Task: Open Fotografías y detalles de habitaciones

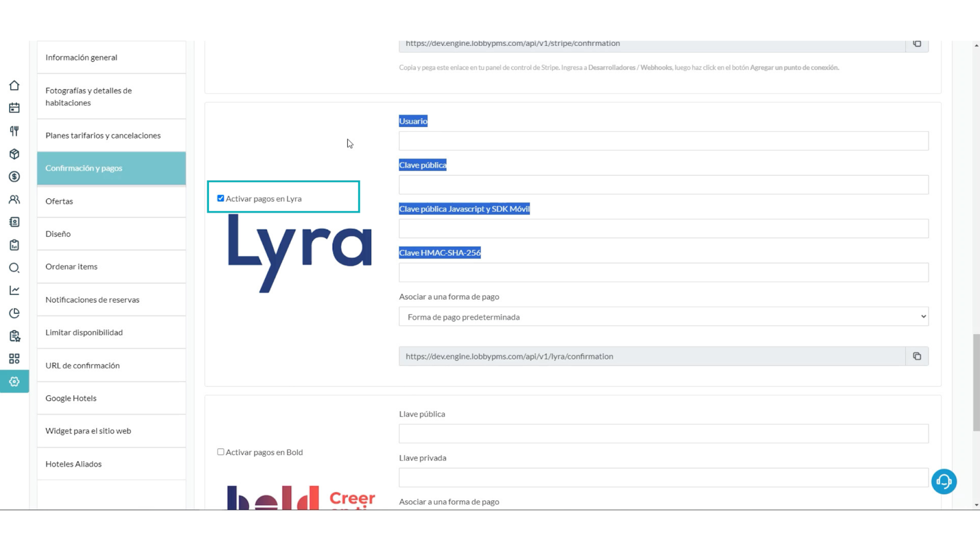Action: (111, 97)
